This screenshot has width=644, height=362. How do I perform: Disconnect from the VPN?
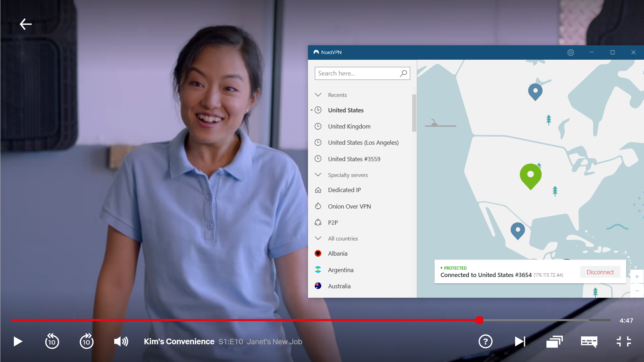(x=600, y=272)
